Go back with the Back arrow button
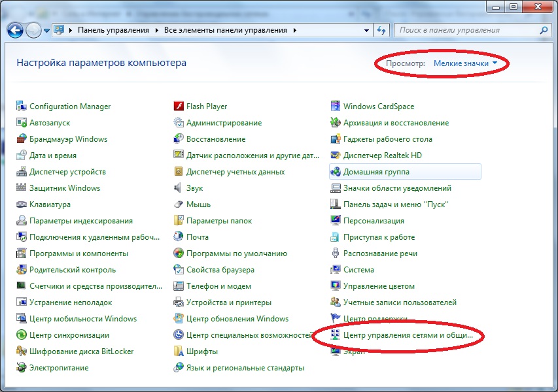This screenshot has width=558, height=392. tap(15, 31)
